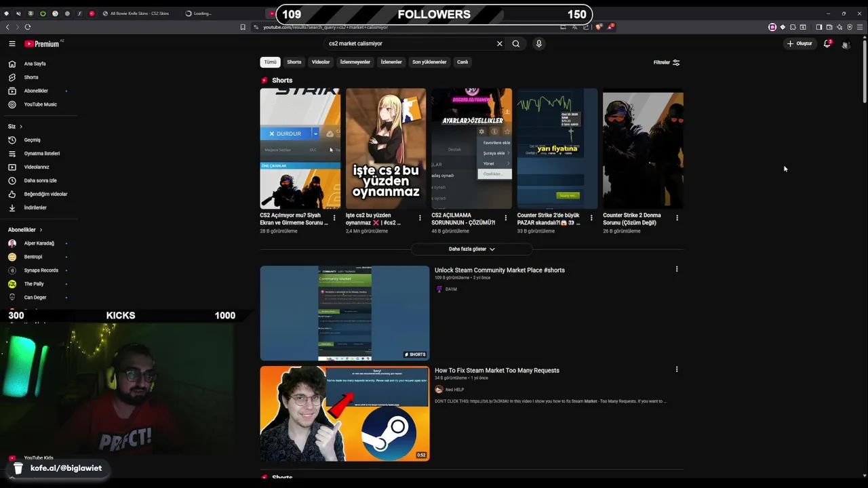This screenshot has width=868, height=488.
Task: Open the Brave Wallet icon
Action: click(x=829, y=27)
